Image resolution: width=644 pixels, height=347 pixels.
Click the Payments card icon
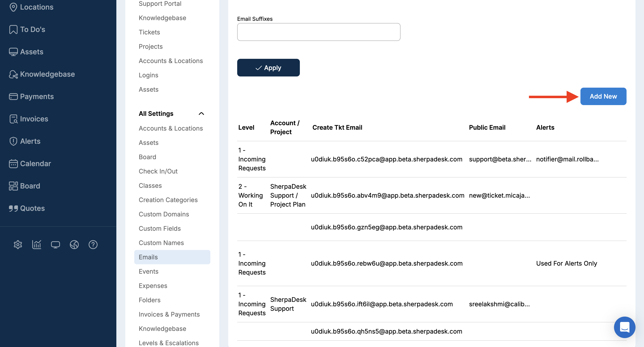(x=13, y=96)
